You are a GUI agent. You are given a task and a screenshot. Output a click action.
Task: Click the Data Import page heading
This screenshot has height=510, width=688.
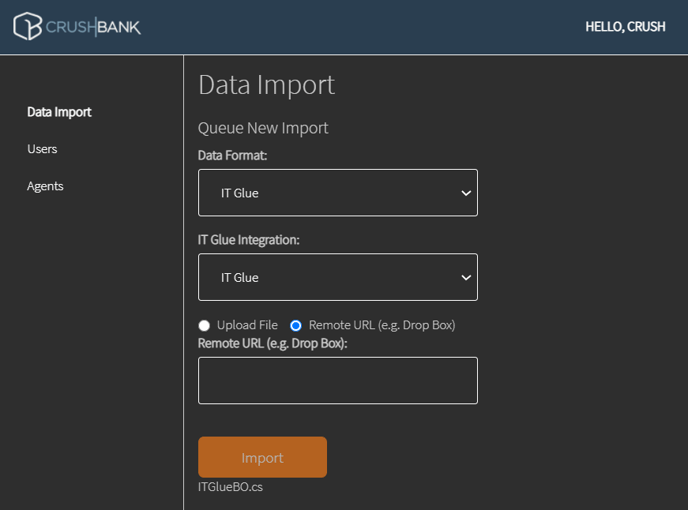coord(266,85)
